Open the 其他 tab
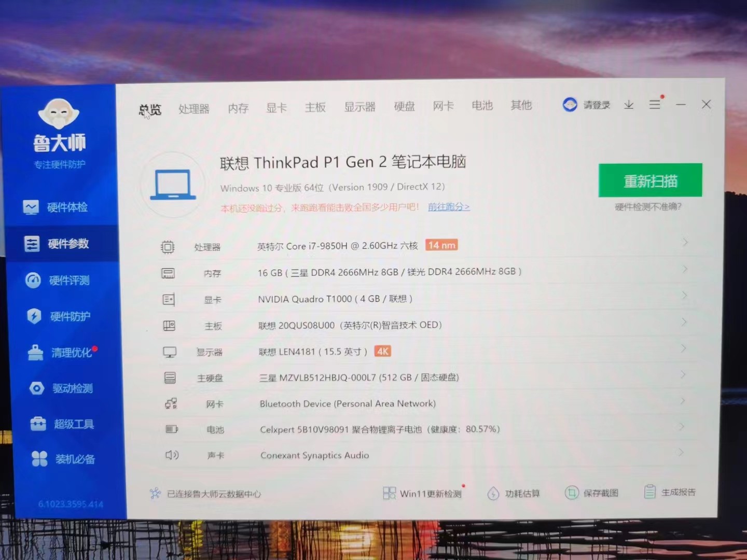 [521, 105]
